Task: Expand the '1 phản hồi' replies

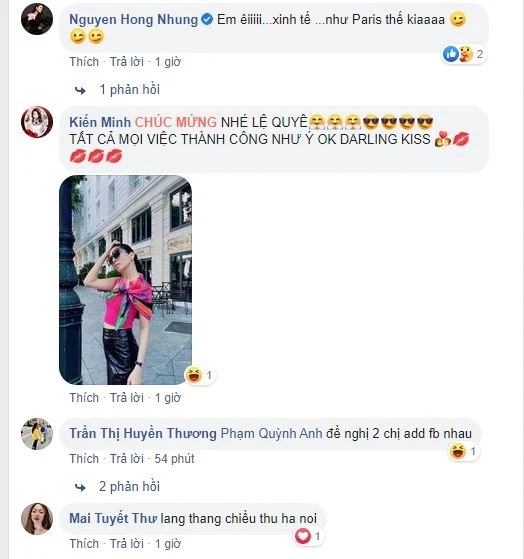Action: point(130,89)
